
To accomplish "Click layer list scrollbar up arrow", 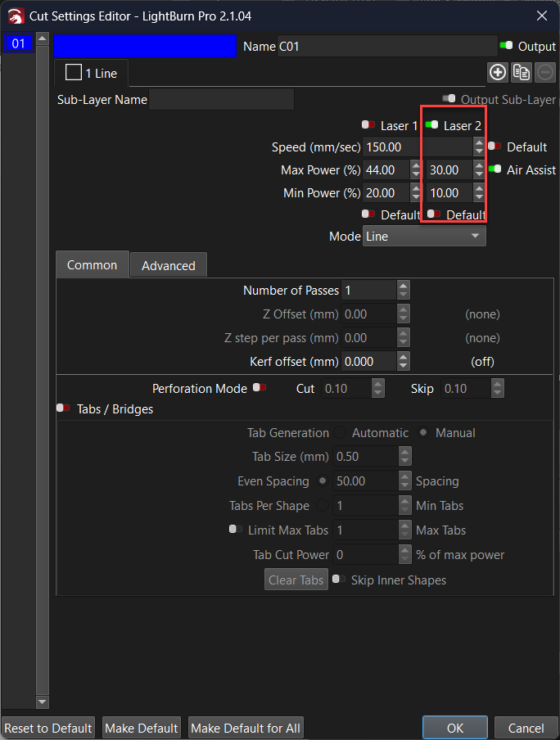I will (43, 38).
